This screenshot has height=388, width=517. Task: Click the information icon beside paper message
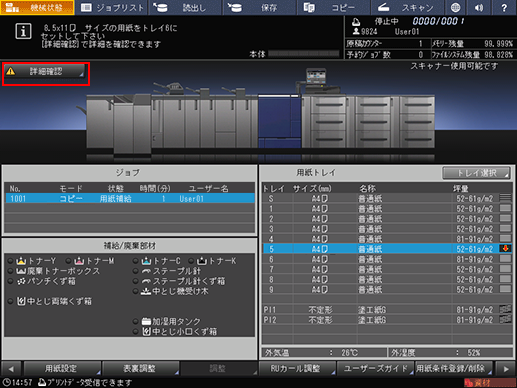(x=23, y=32)
